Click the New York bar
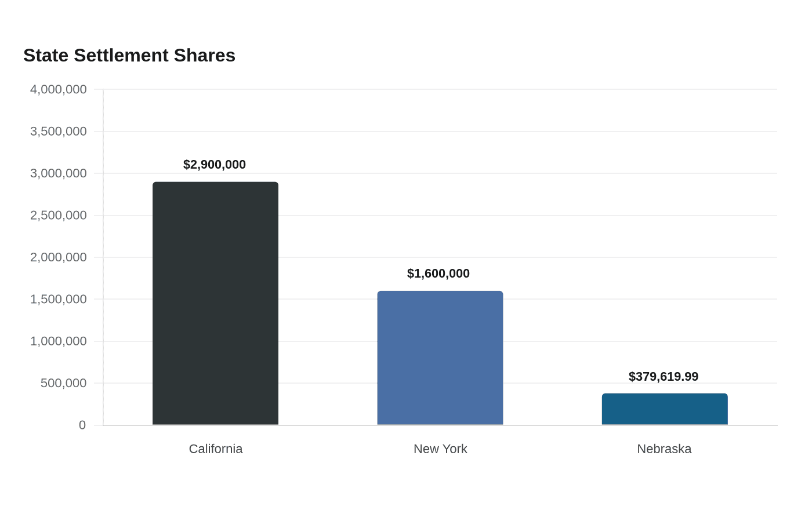The image size is (812, 510). (x=440, y=358)
